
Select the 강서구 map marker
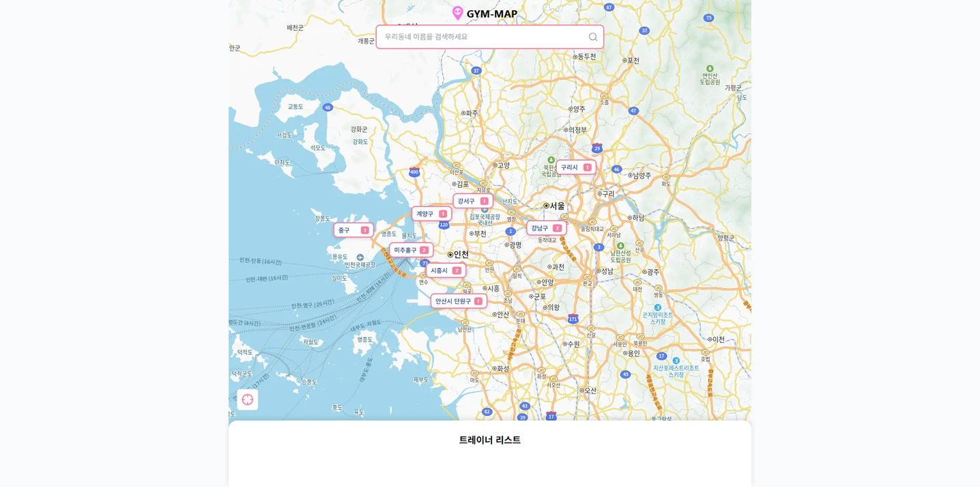pos(468,201)
